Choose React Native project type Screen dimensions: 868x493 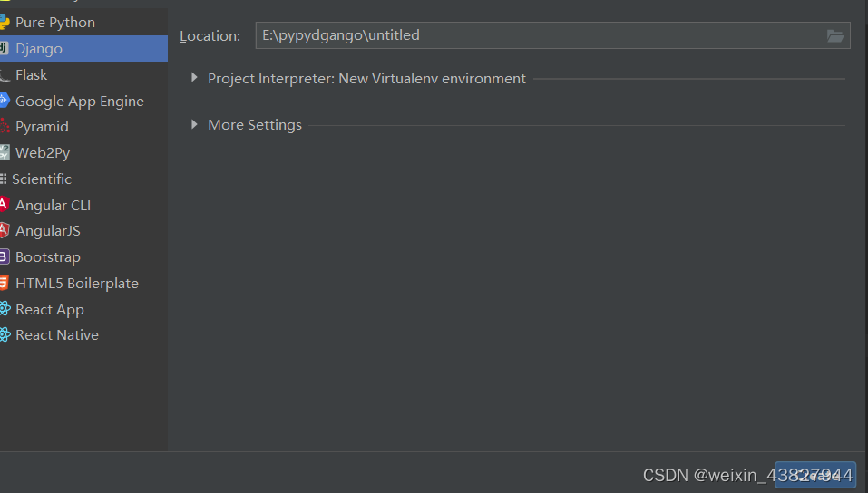(83, 334)
